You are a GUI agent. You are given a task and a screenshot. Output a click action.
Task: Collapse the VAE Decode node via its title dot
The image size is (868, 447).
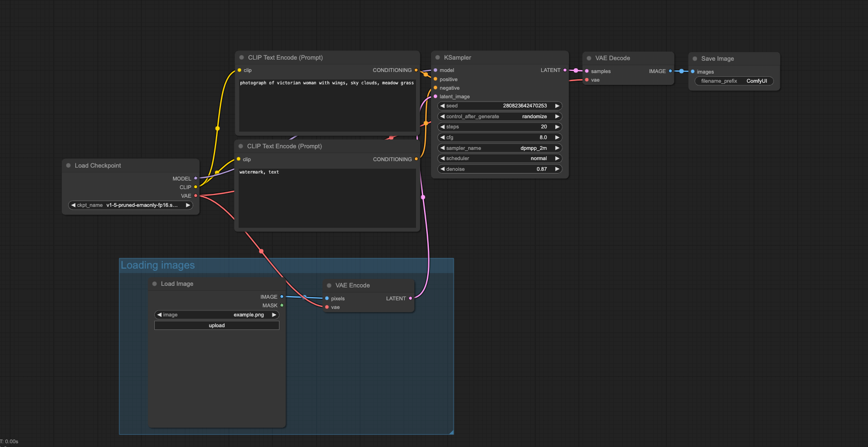coord(589,58)
